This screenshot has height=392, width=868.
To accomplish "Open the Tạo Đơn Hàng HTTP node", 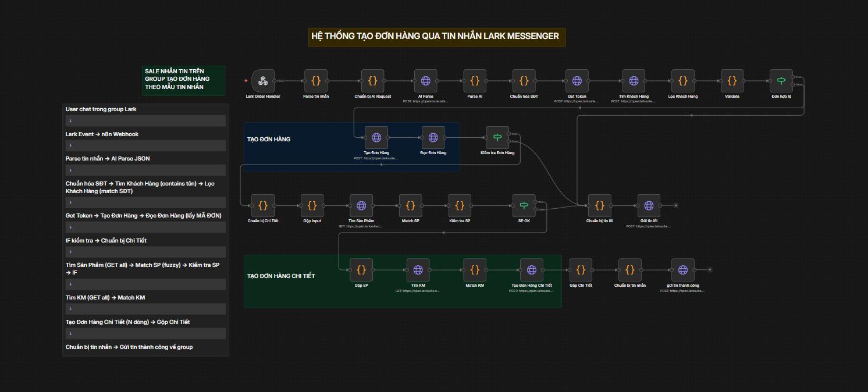I will pyautogui.click(x=376, y=138).
